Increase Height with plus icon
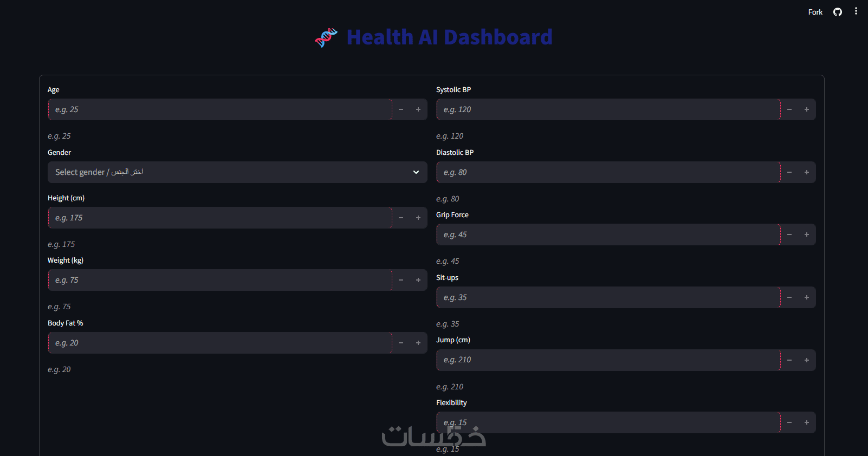Viewport: 868px width, 456px height. coord(418,218)
